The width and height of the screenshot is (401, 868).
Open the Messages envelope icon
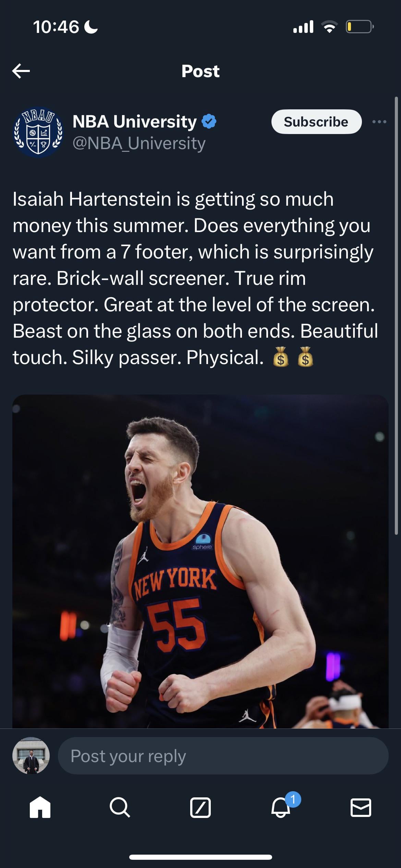tap(361, 807)
